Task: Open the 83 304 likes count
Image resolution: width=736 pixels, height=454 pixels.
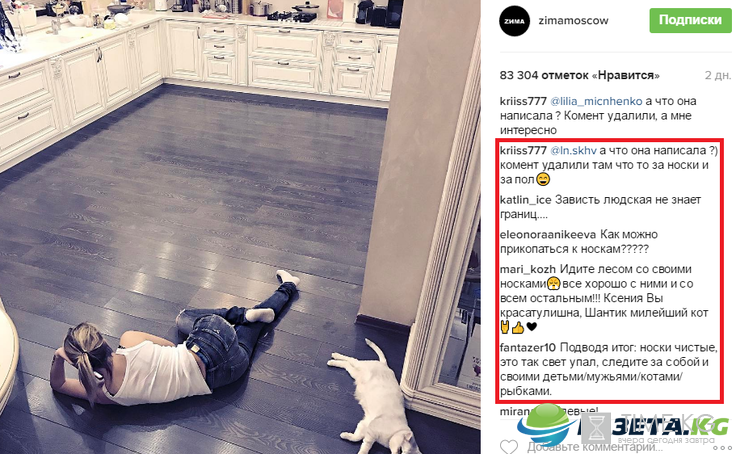Action: 580,75
